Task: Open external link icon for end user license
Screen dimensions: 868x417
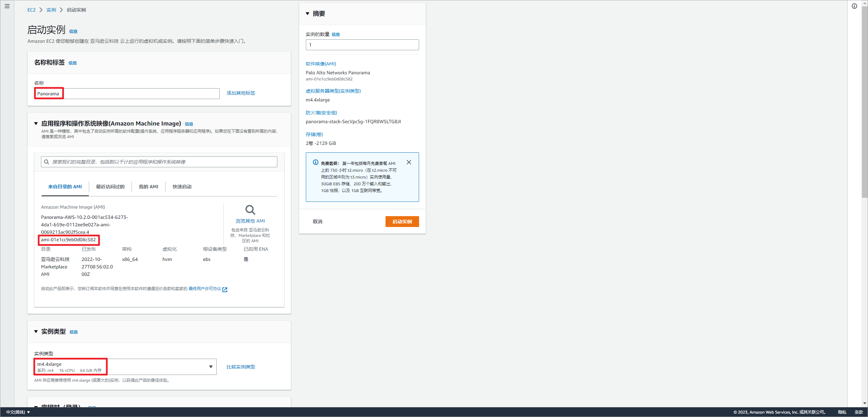Action: [x=225, y=289]
